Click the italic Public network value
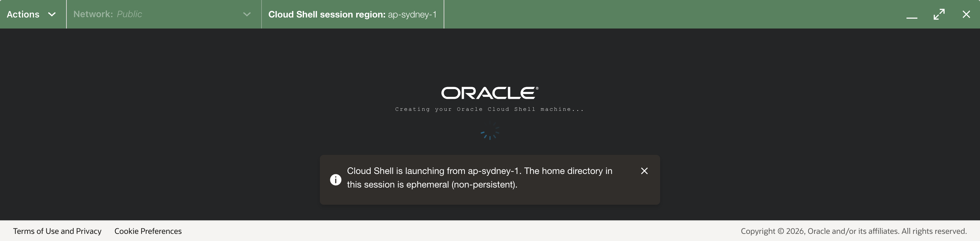The height and width of the screenshot is (241, 980). tap(129, 14)
